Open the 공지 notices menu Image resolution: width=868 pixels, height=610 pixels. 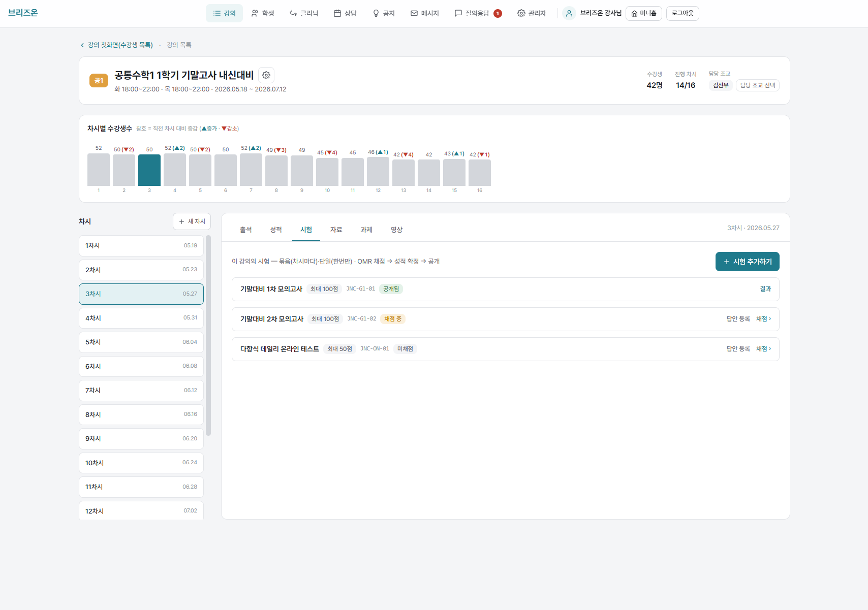[384, 13]
